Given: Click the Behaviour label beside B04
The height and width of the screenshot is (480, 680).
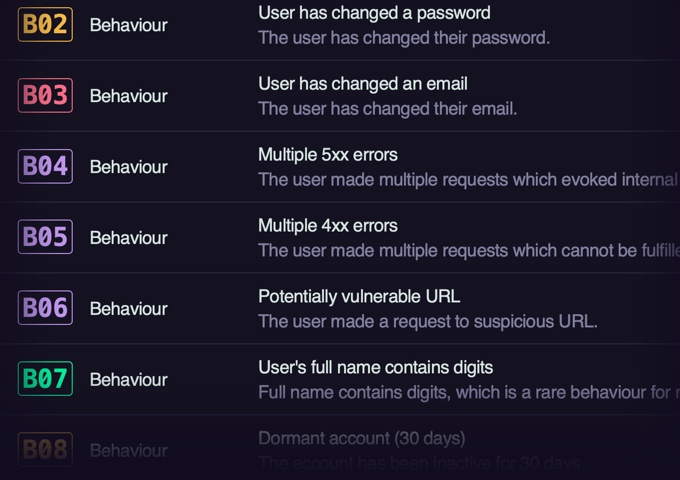Looking at the screenshot, I should point(128,167).
